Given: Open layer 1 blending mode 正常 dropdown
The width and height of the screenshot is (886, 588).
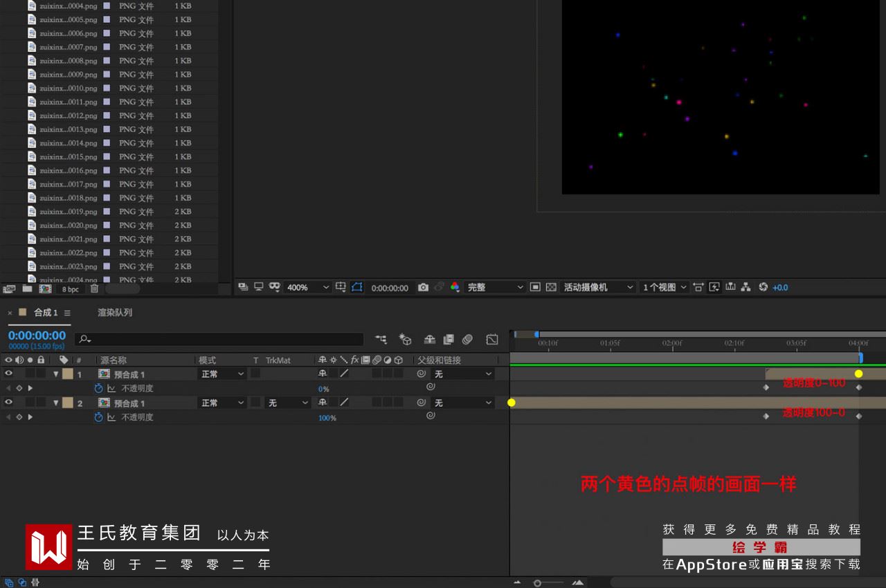Looking at the screenshot, I should pyautogui.click(x=222, y=374).
